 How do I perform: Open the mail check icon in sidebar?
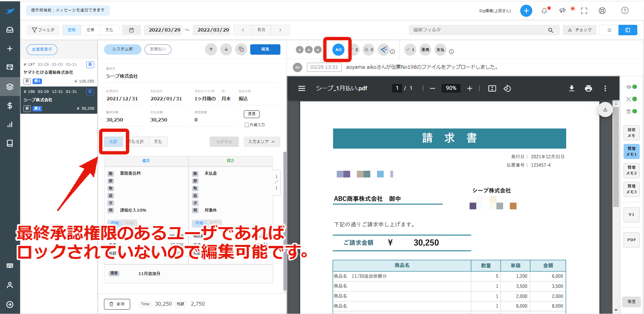pyautogui.click(x=10, y=67)
